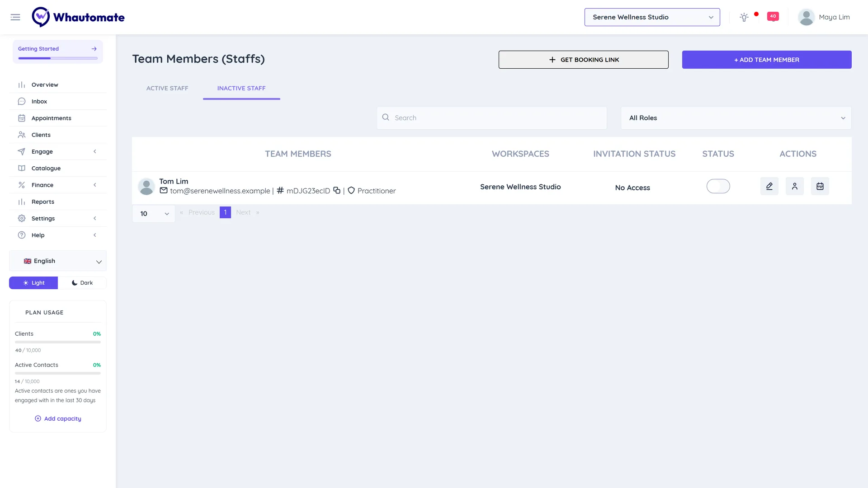Open Clients in the sidebar
Image resolution: width=868 pixels, height=488 pixels.
pyautogui.click(x=58, y=135)
